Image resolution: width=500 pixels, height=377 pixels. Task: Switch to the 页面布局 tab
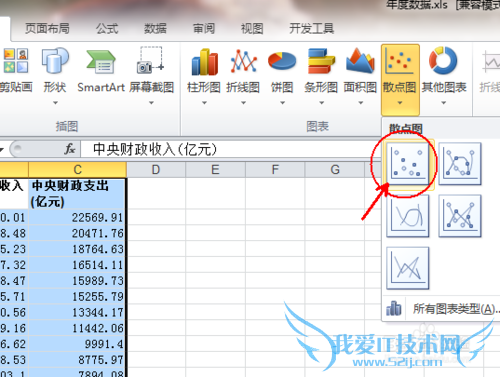[x=47, y=29]
